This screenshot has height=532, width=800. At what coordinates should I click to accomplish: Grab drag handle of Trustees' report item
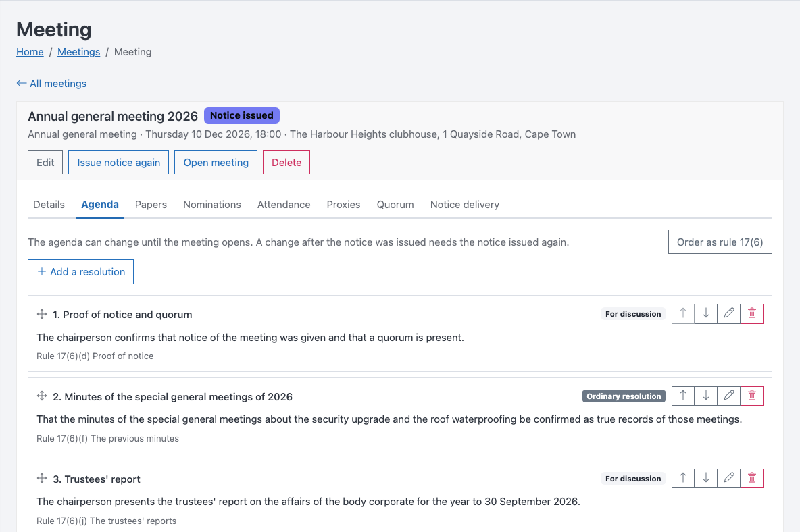[x=42, y=478]
